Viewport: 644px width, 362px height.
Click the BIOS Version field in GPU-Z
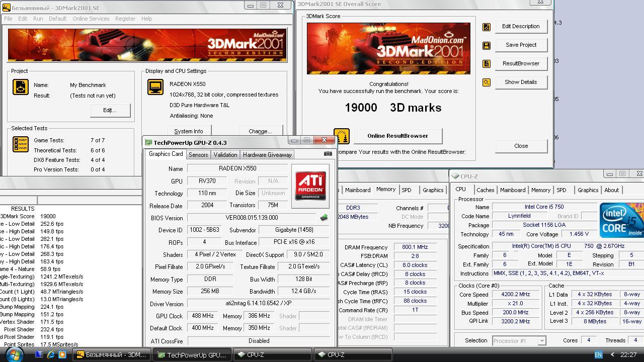coord(252,218)
